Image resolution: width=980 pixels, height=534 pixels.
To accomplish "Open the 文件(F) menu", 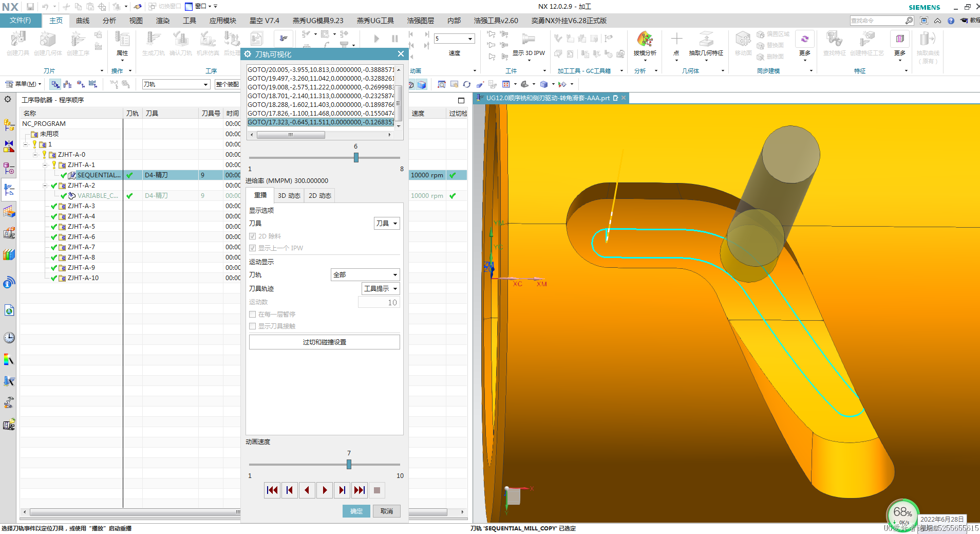I will pos(21,21).
